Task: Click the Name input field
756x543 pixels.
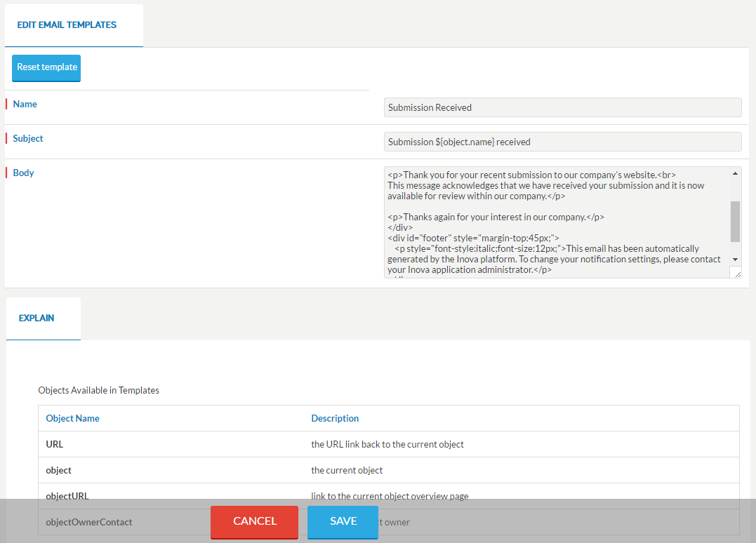Action: click(x=563, y=107)
